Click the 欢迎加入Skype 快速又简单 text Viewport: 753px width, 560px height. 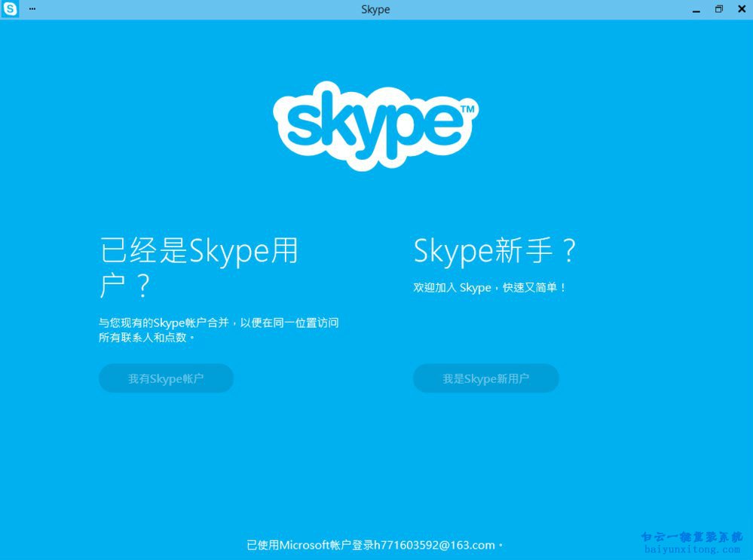tap(491, 287)
